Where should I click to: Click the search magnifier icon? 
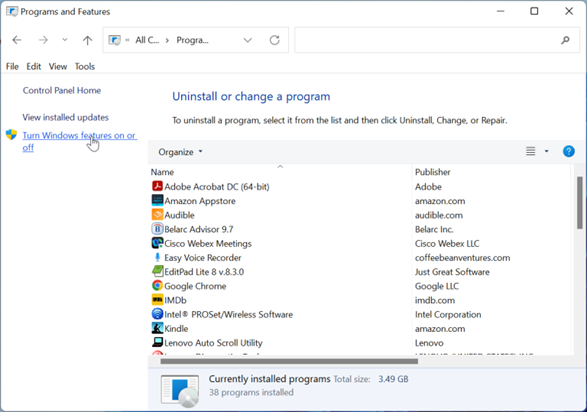point(565,40)
